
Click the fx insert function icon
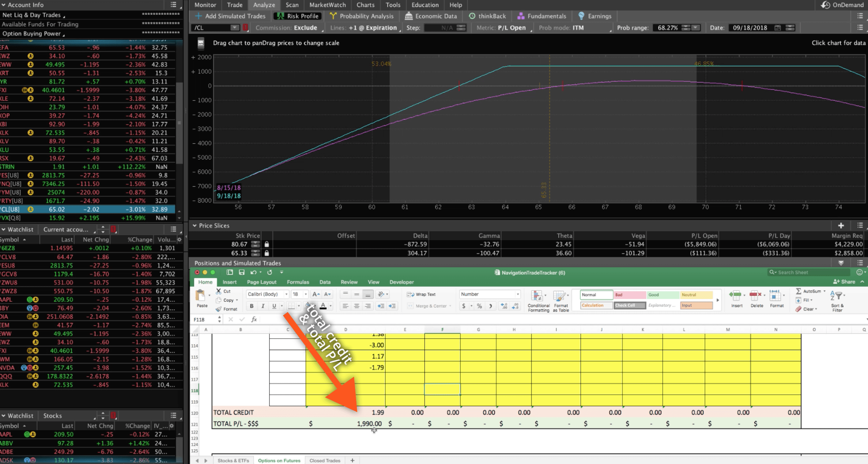[254, 319]
